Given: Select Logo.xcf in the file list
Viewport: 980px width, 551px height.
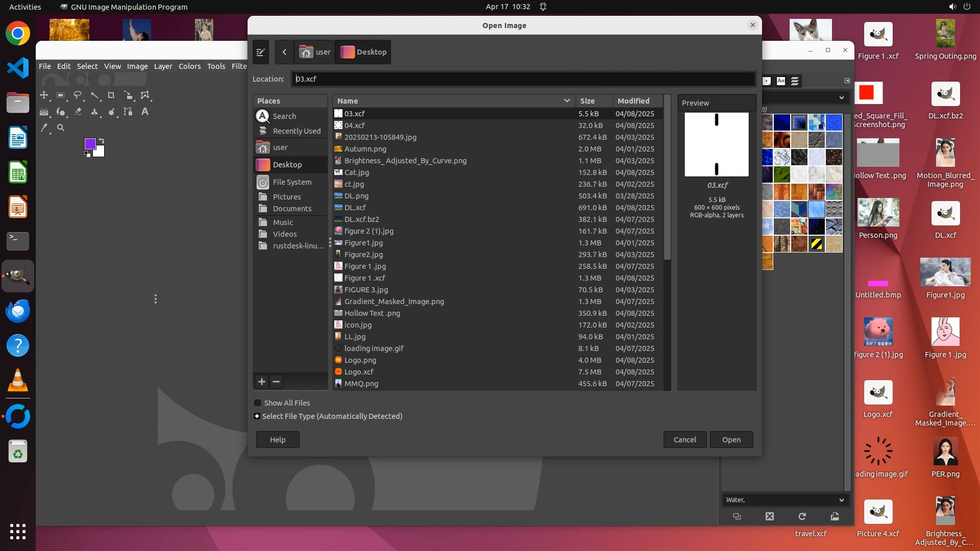Looking at the screenshot, I should (359, 372).
